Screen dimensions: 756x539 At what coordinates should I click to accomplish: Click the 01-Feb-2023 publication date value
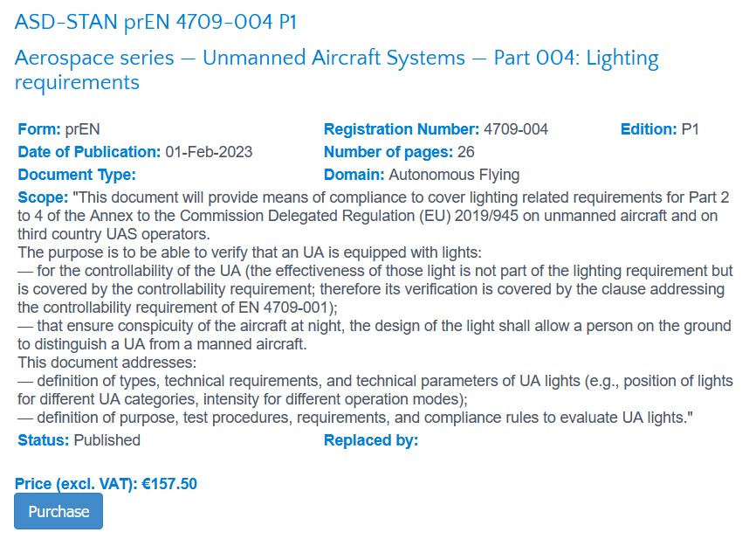(209, 152)
